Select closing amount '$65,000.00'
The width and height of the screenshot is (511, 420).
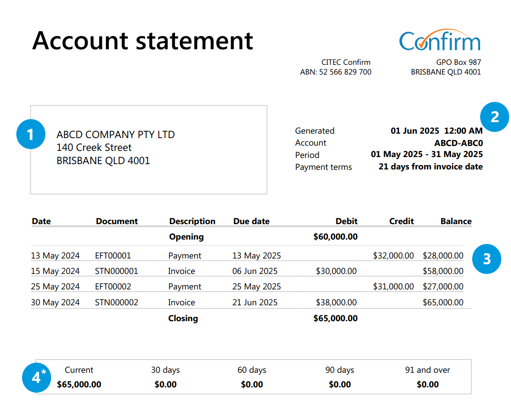point(336,319)
